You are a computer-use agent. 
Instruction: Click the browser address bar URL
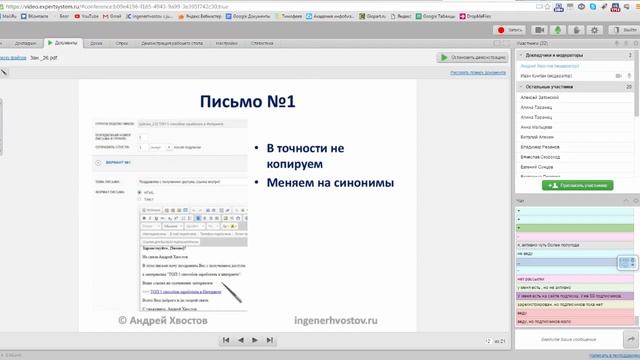tap(118, 7)
